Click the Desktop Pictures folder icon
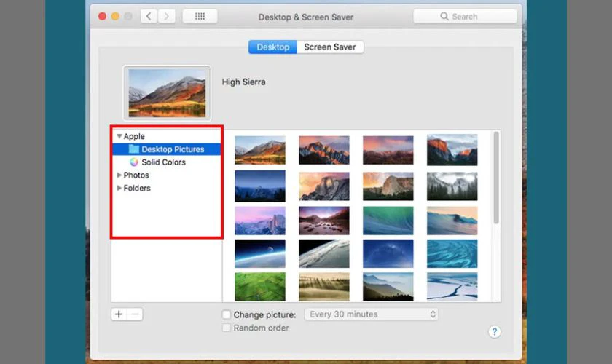 pos(134,149)
